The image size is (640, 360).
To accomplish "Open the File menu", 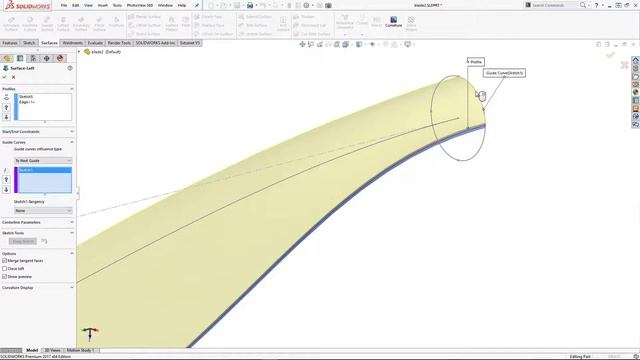I will (x=64, y=5).
